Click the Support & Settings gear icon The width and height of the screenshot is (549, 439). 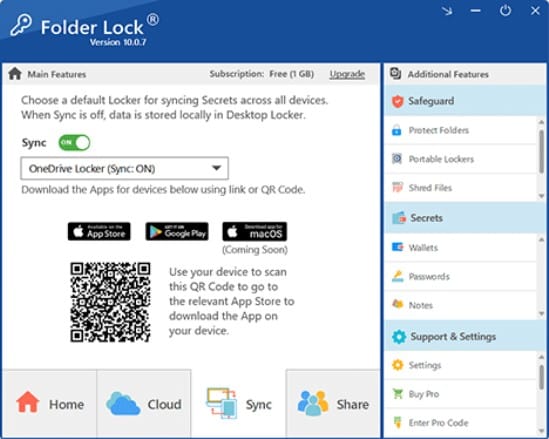coord(399,337)
